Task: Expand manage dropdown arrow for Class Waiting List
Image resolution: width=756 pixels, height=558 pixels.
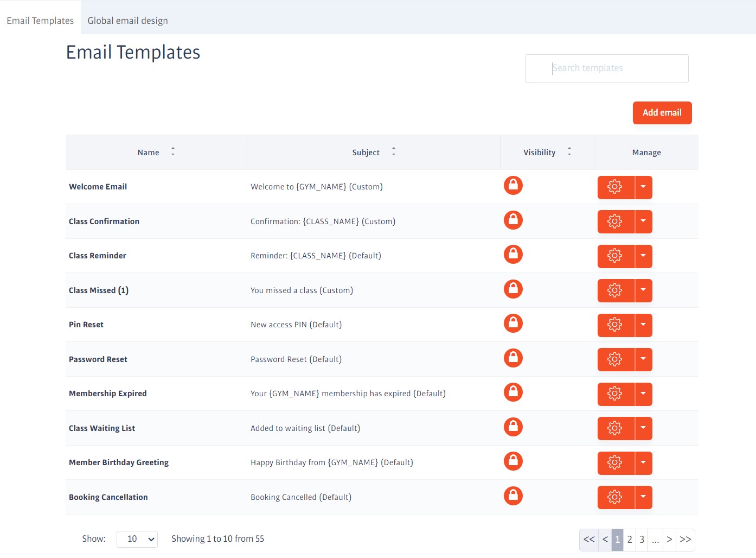Action: click(x=644, y=428)
